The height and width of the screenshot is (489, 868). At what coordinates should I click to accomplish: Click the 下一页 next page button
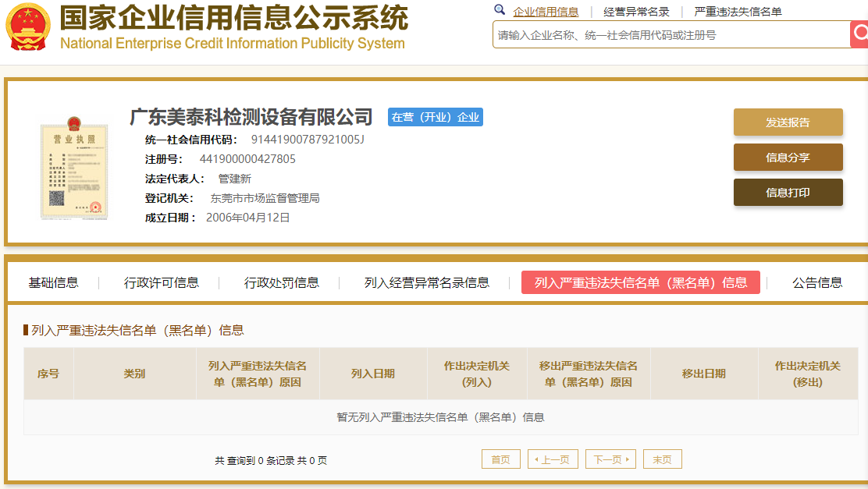[610, 459]
